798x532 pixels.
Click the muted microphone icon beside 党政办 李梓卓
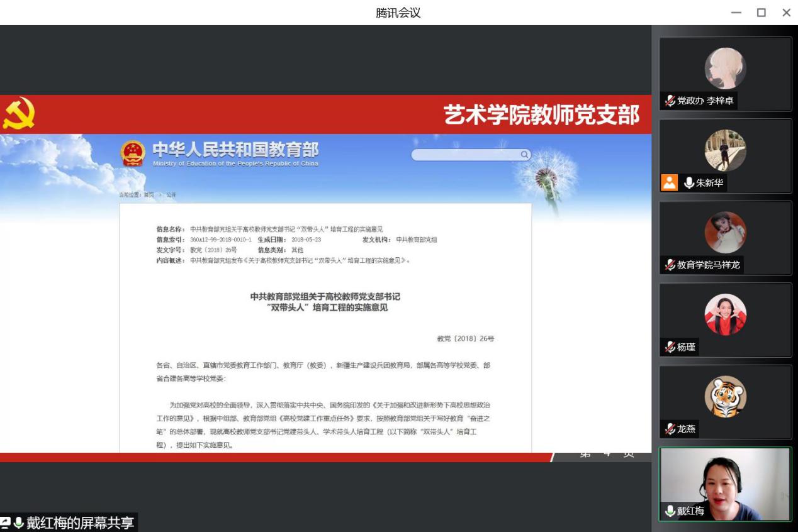(670, 101)
